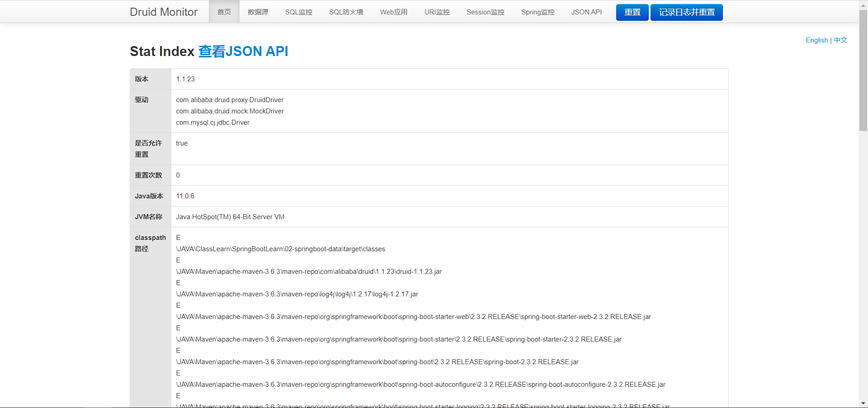Screen dimensions: 868x408
Task: Click the scrollbar up arrow
Action: coord(863,5)
